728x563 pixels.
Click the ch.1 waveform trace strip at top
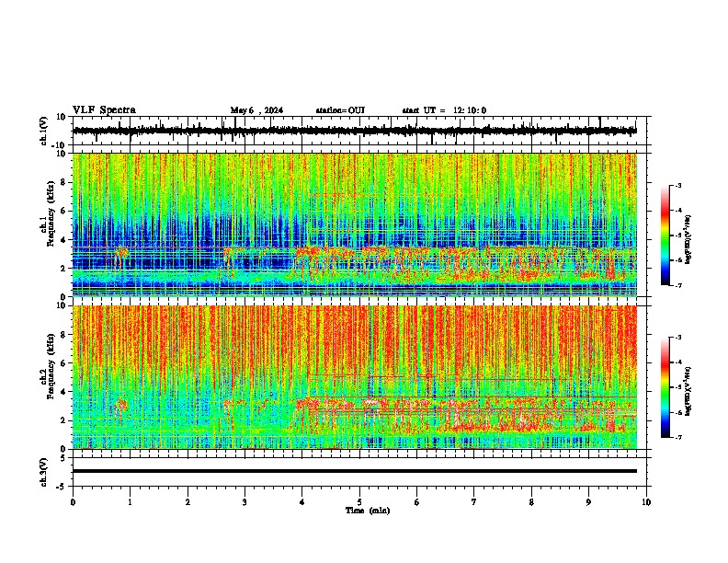click(x=354, y=131)
